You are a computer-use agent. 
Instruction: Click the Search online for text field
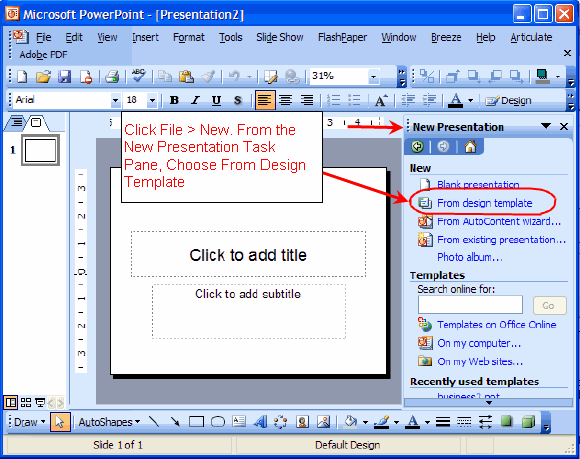tap(470, 305)
